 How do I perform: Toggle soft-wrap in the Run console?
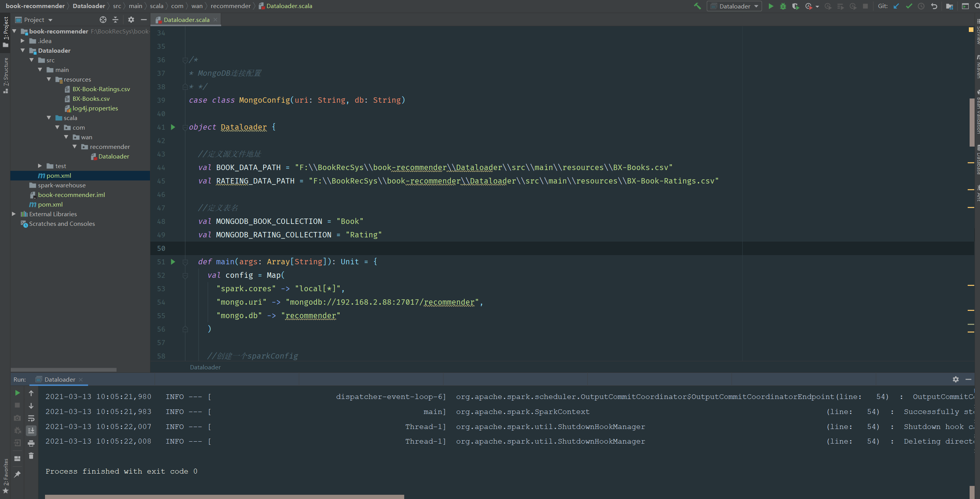[x=31, y=418]
